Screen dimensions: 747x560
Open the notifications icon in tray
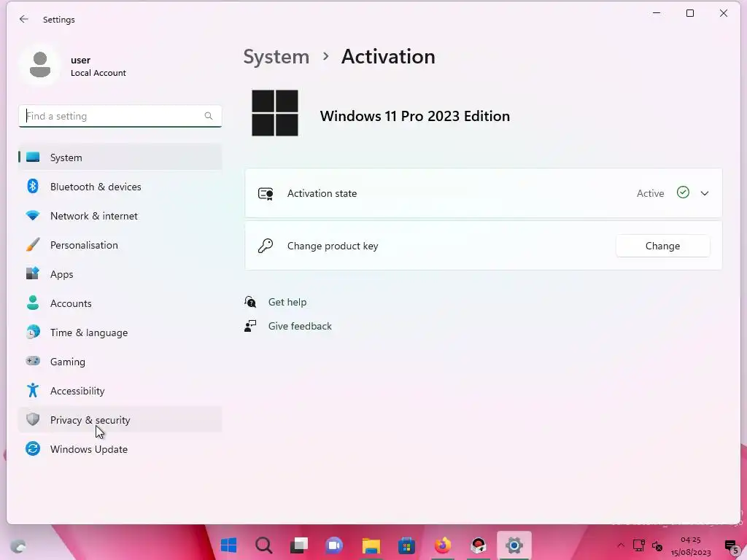731,546
